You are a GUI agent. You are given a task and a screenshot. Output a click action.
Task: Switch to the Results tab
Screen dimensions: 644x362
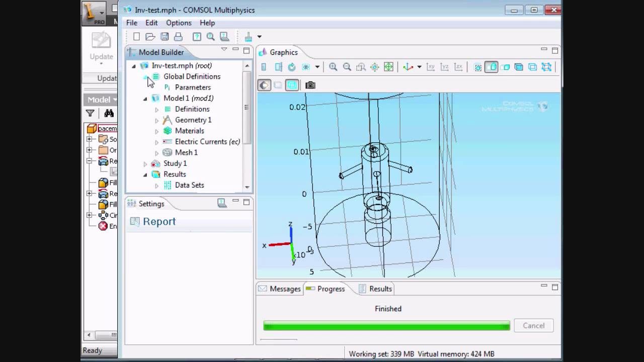tap(375, 289)
